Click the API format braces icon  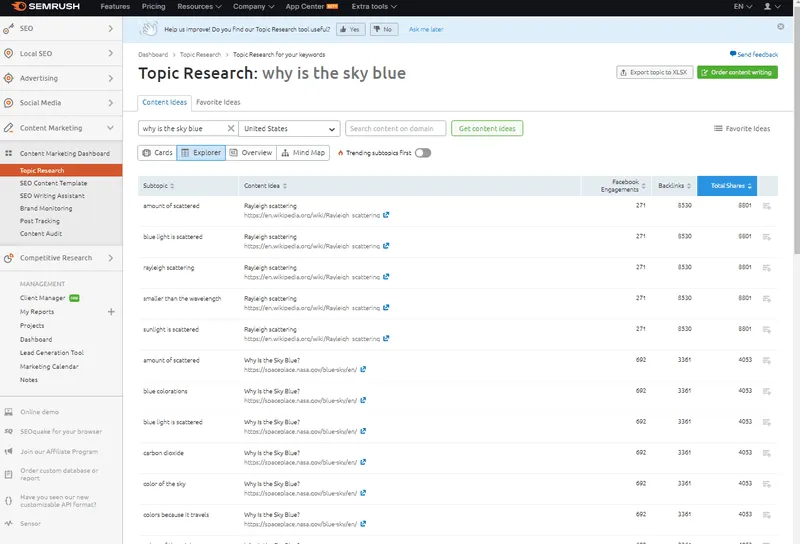pyautogui.click(x=9, y=501)
